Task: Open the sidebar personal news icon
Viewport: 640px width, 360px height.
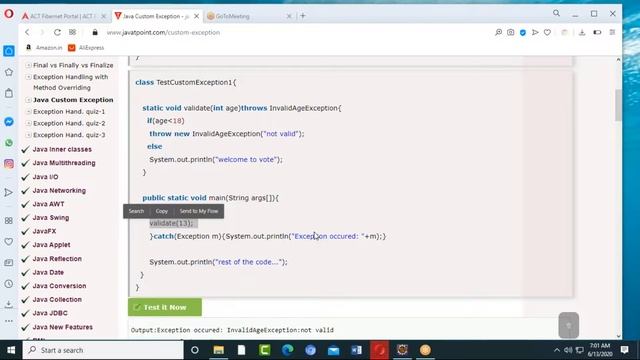Action: 9,263
